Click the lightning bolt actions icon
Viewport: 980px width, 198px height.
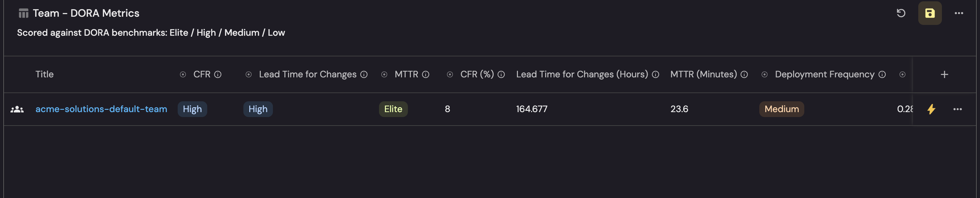[931, 109]
